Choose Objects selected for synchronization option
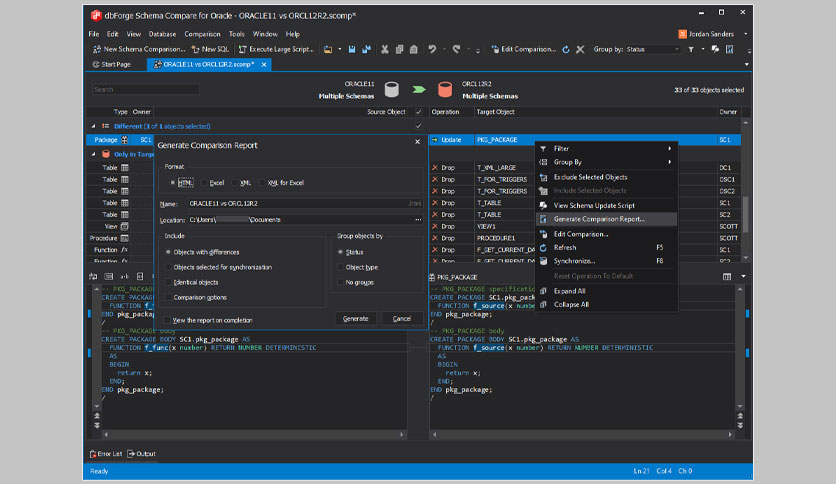This screenshot has width=836, height=484. 168,267
